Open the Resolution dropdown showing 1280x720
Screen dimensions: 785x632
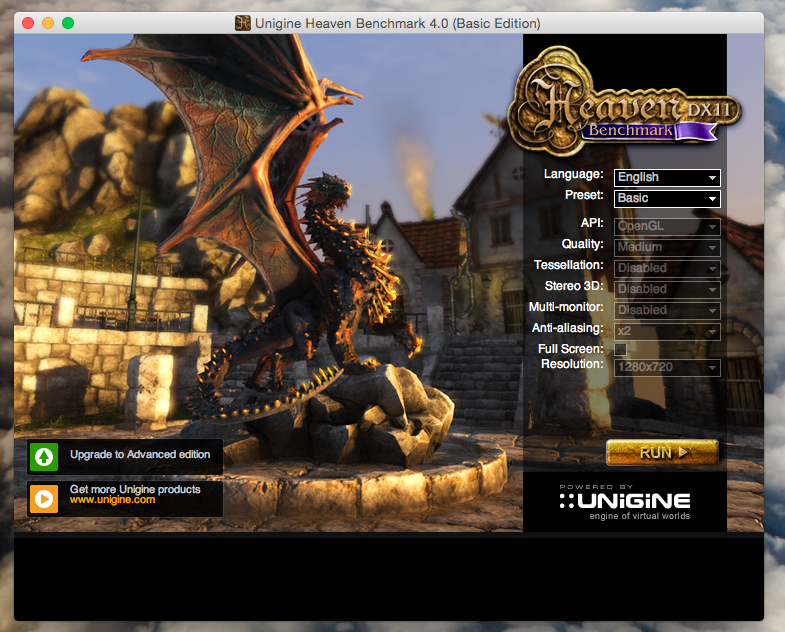(667, 368)
